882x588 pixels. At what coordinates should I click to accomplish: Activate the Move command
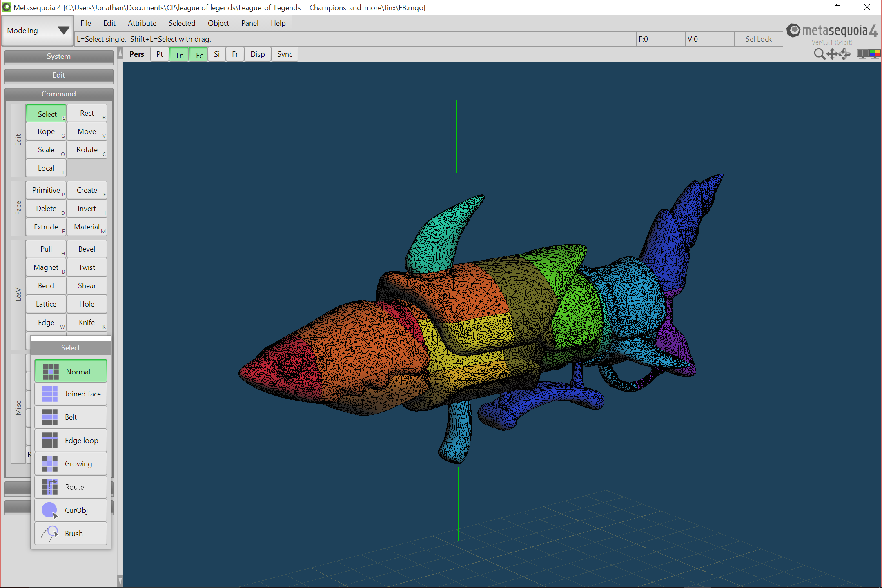click(87, 131)
